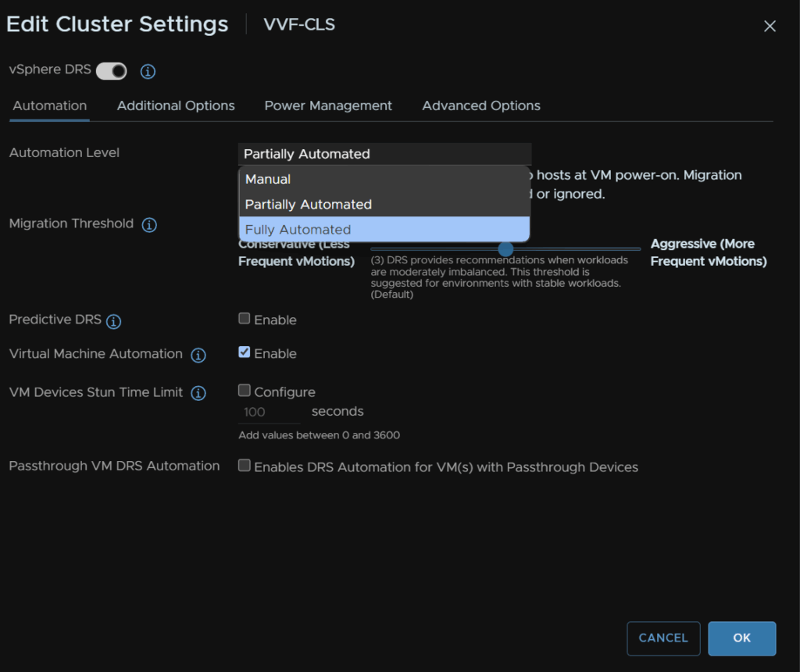Click the Predictive DRS info icon

coord(113,321)
